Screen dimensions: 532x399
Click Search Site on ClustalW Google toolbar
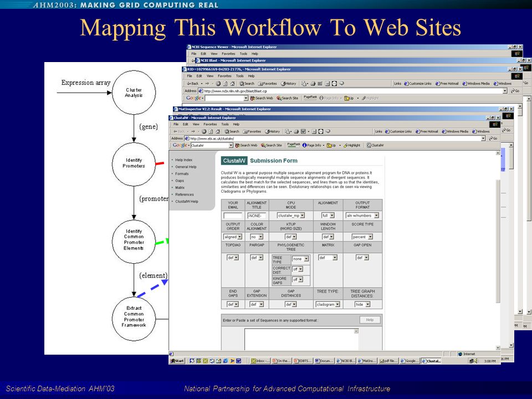pos(272,145)
